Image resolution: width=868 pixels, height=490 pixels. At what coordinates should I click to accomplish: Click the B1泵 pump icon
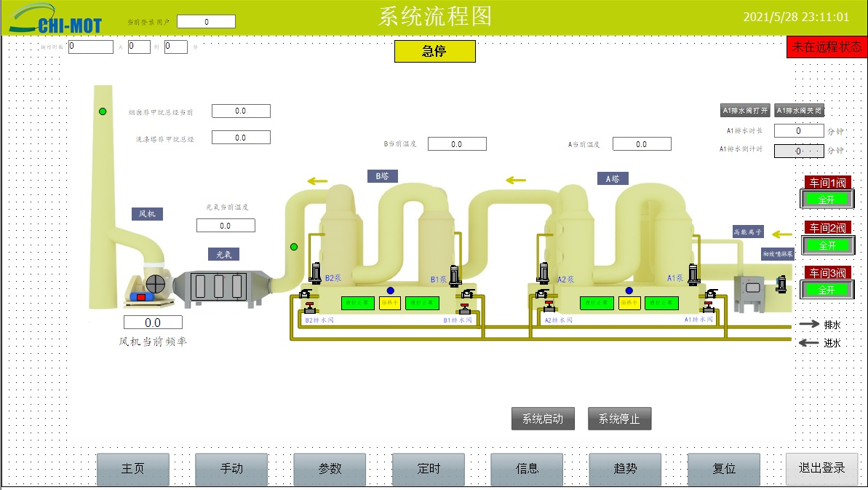[455, 274]
